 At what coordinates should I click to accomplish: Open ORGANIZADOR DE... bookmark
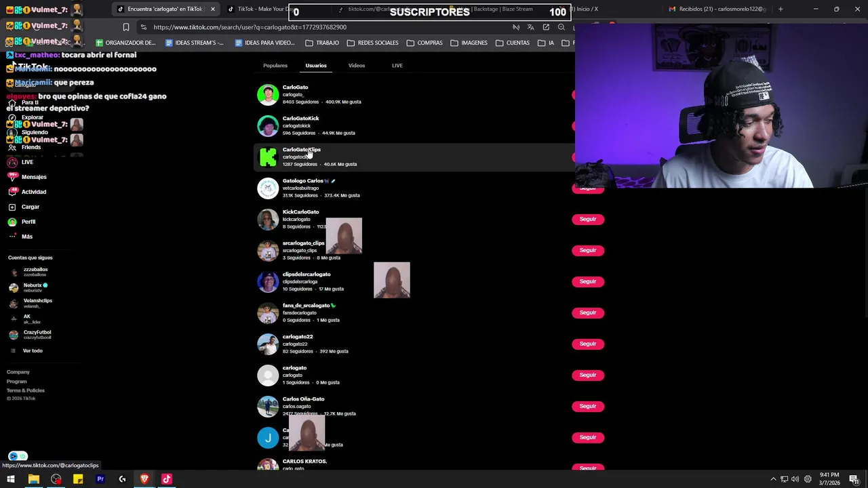[125, 43]
